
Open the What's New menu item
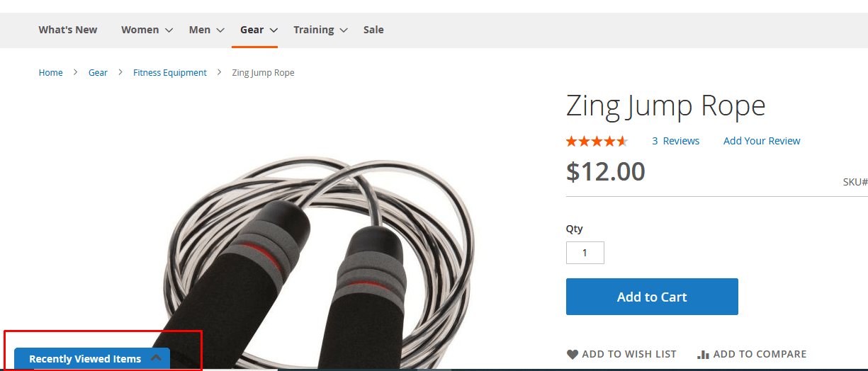(68, 30)
